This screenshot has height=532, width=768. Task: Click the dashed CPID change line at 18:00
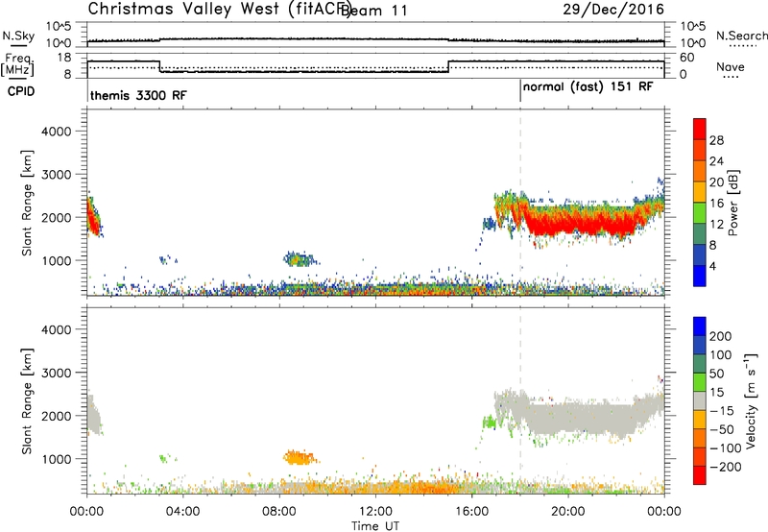point(520,203)
